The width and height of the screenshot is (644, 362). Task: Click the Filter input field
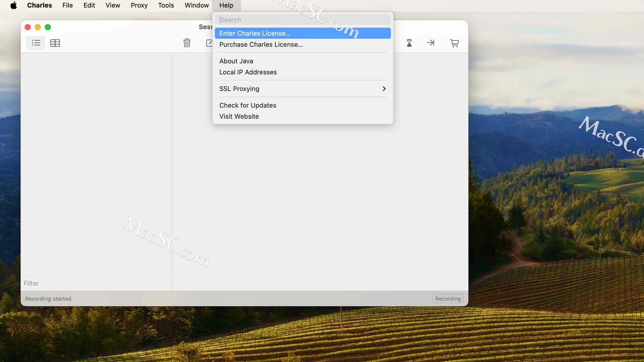click(96, 283)
